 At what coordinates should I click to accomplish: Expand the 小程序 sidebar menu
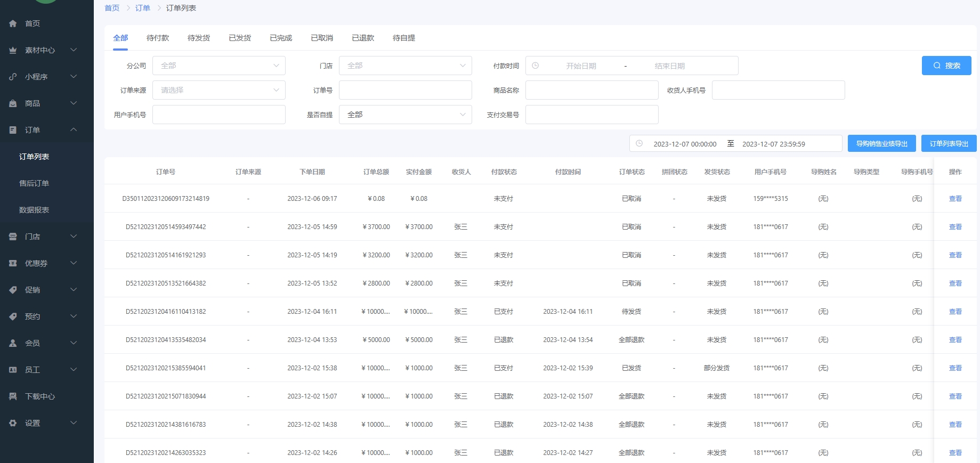pyautogui.click(x=74, y=77)
